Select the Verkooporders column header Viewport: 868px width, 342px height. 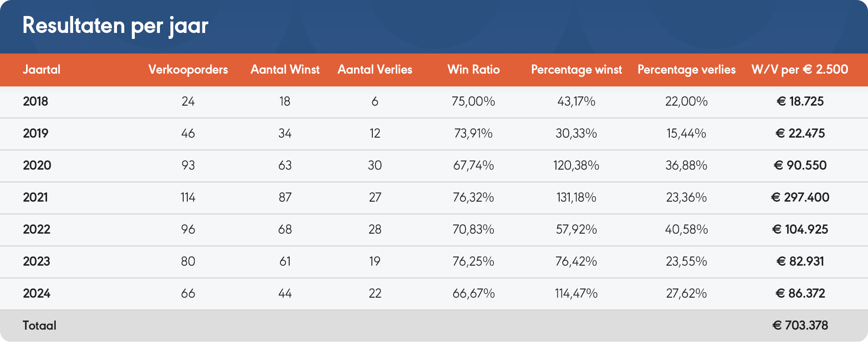click(188, 69)
